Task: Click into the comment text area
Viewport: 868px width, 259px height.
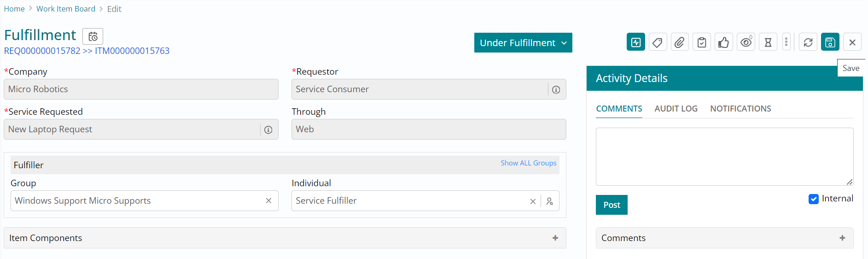Action: pyautogui.click(x=724, y=157)
